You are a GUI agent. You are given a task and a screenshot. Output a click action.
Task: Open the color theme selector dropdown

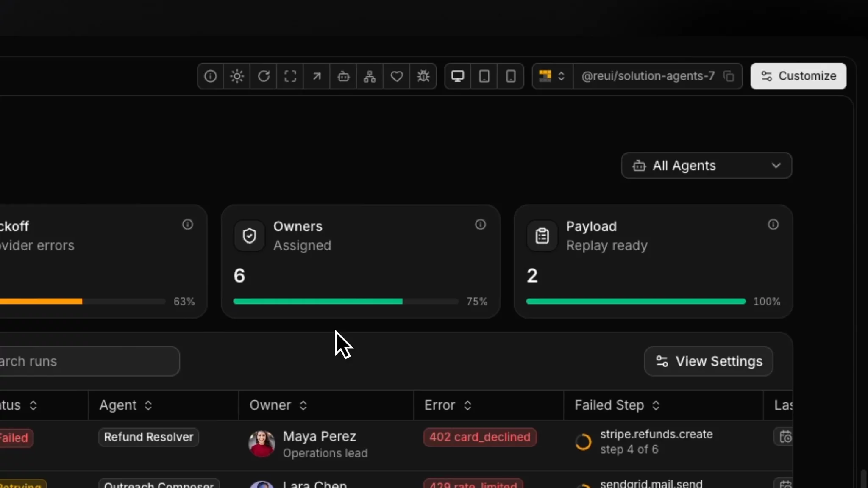552,76
